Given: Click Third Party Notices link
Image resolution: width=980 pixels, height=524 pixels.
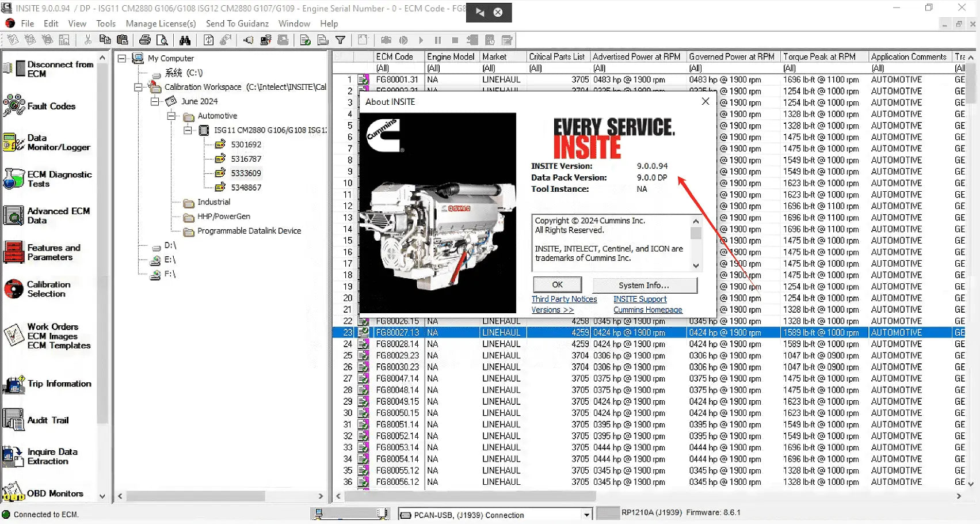Looking at the screenshot, I should pyautogui.click(x=564, y=298).
